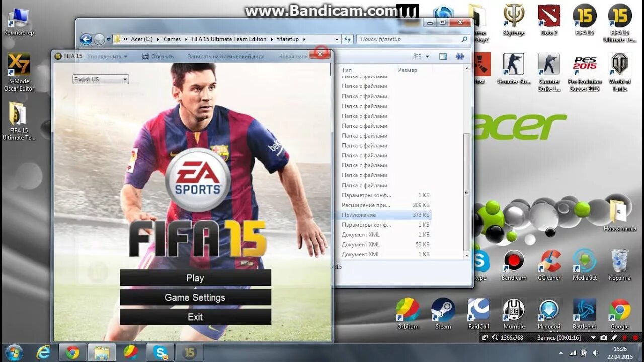Select the FIFA 15 desktop shortcut
Viewport: 644px width, 362px height.
tap(584, 20)
